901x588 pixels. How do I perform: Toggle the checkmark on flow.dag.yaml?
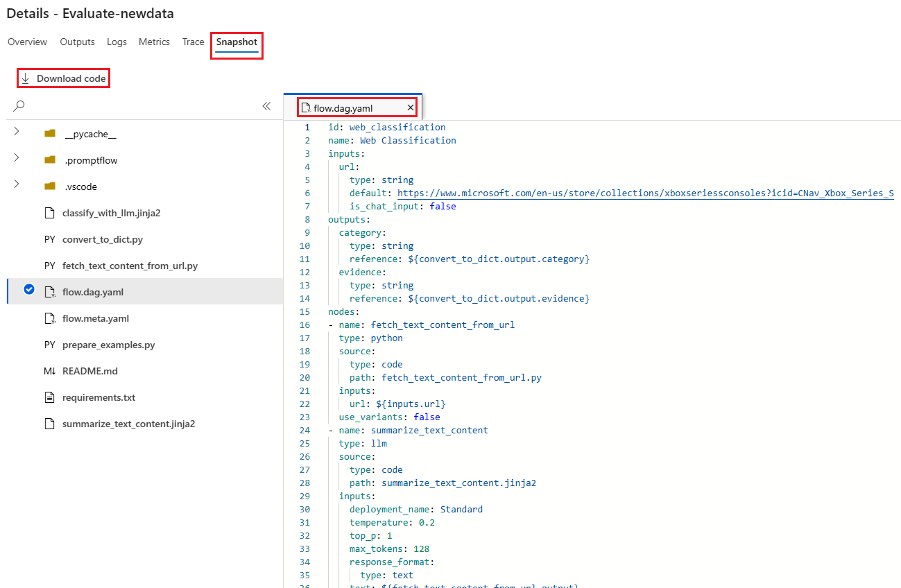coord(29,290)
